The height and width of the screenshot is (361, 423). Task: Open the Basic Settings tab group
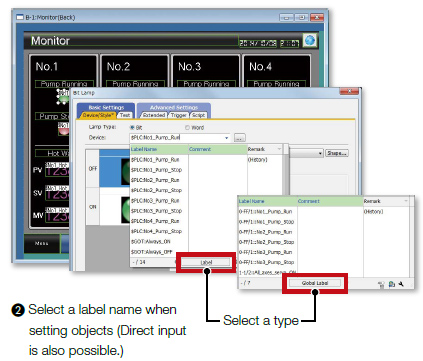(106, 107)
